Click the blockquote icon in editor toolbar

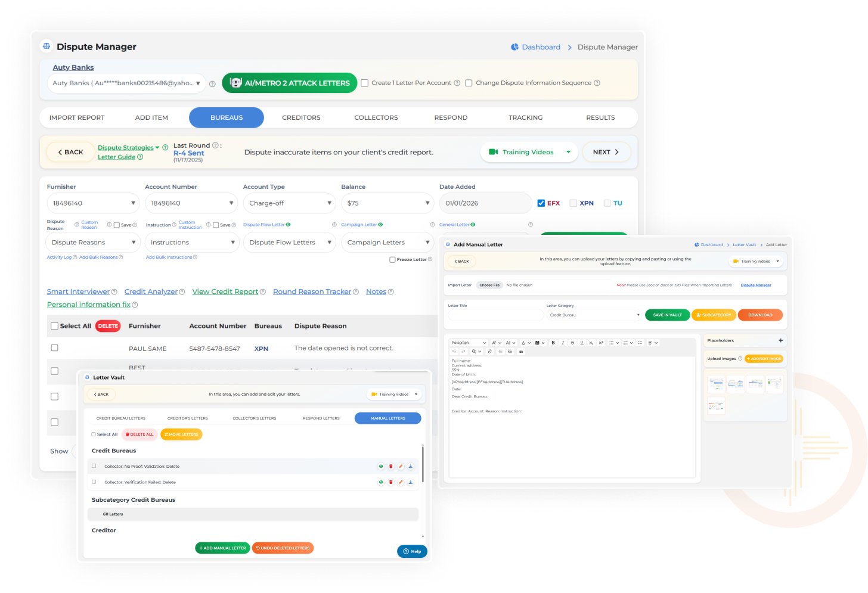521,352
